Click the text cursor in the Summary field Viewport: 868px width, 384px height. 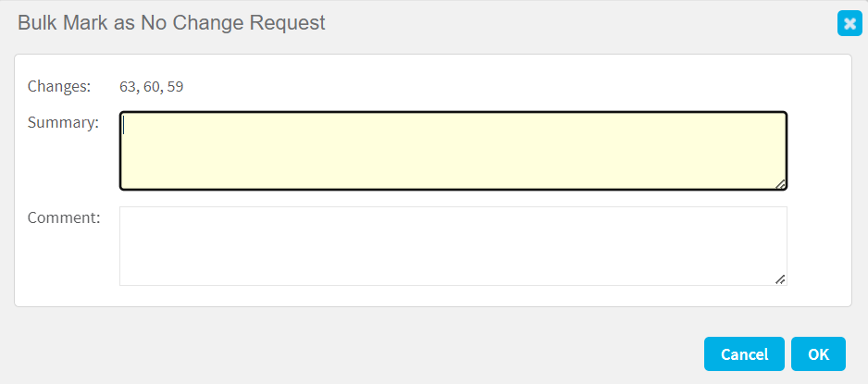(x=125, y=126)
